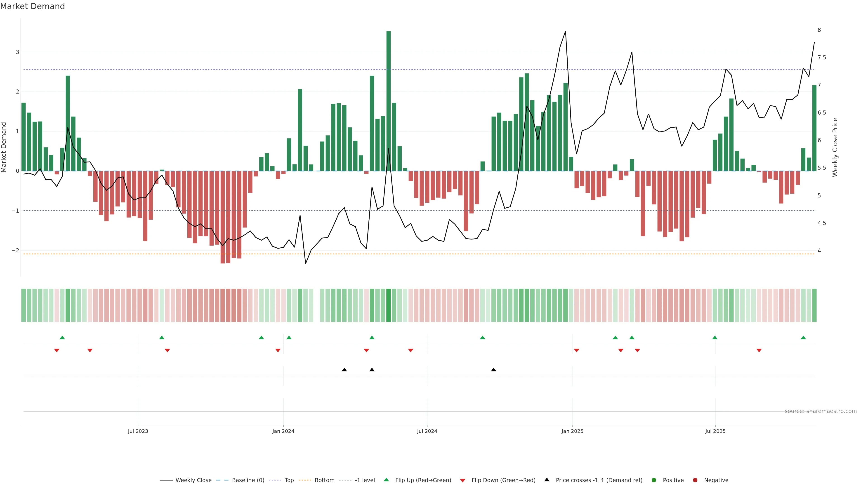
Task: Click the rightmost green flip-up triangle marker
Action: [x=803, y=338]
